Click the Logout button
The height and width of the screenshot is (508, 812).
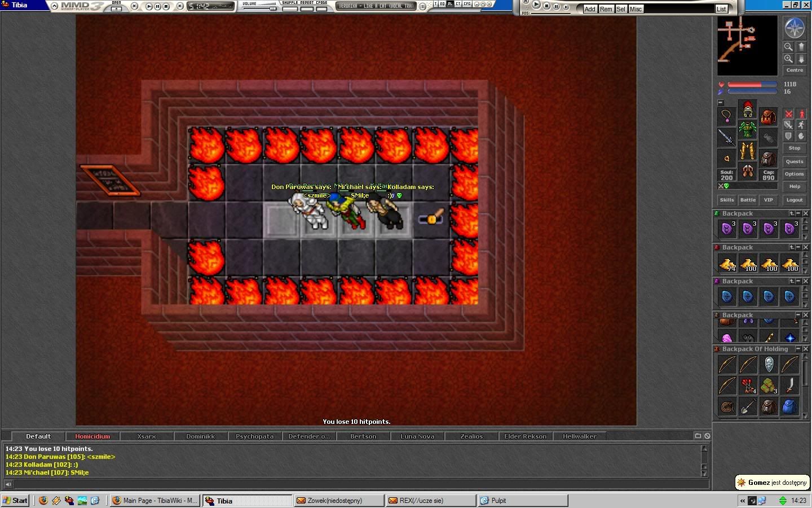point(795,200)
